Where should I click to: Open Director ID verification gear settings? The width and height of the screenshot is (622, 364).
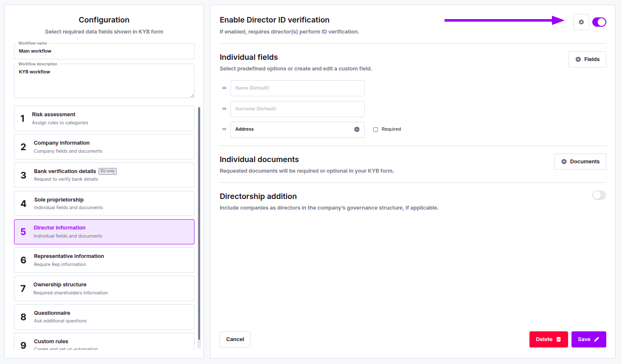click(581, 22)
